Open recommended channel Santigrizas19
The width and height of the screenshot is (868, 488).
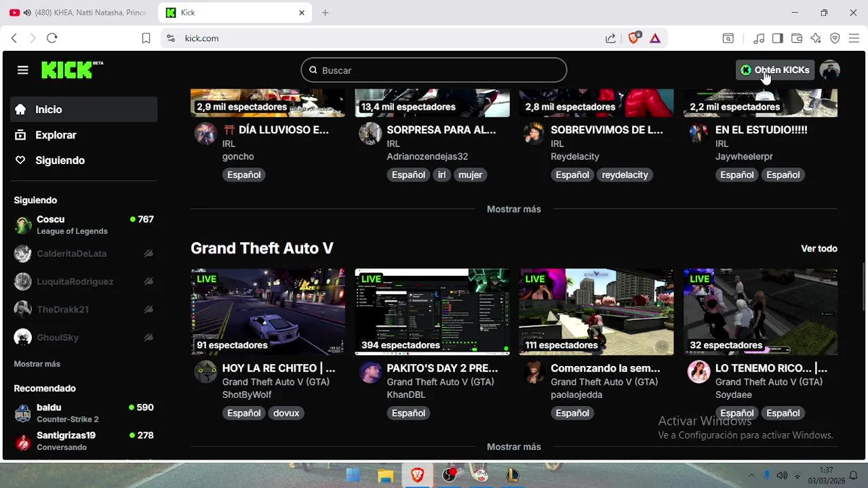(x=83, y=441)
